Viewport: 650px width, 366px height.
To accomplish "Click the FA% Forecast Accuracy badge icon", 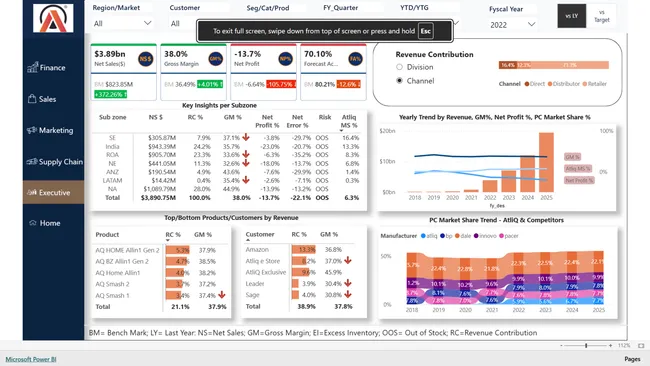I will (355, 59).
